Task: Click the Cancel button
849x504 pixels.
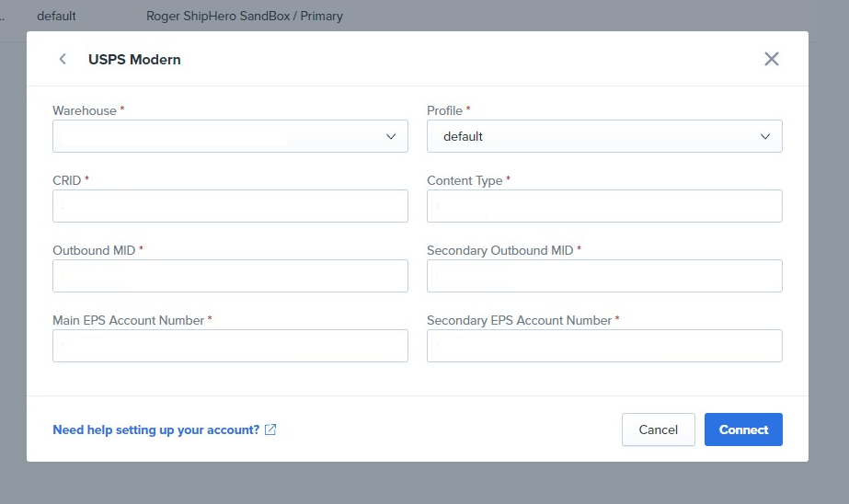Action: [658, 430]
